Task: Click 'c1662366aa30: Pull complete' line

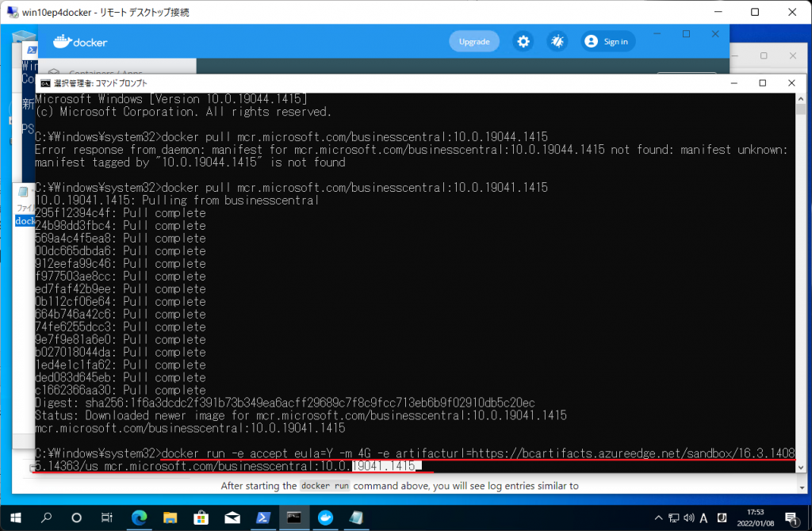Action: [121, 390]
